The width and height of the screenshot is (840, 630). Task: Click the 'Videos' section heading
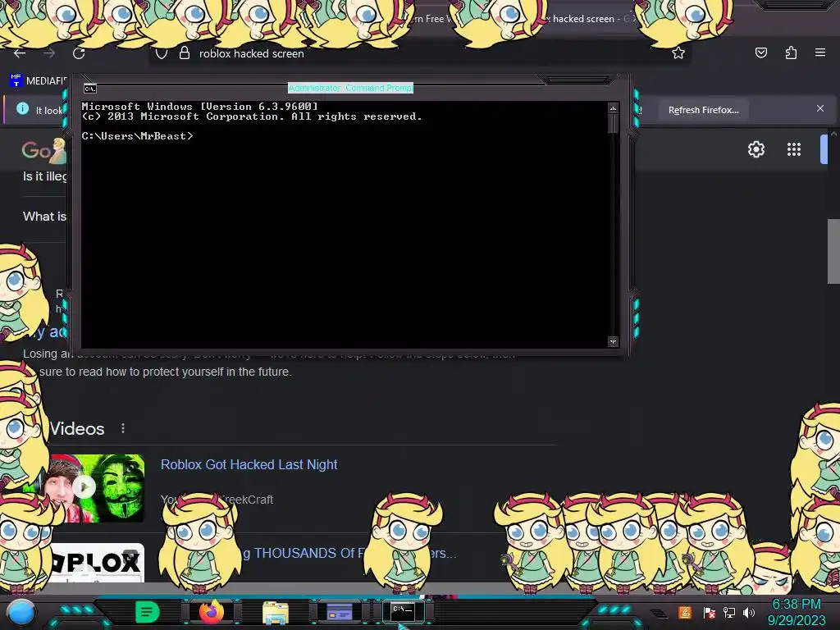(76, 428)
